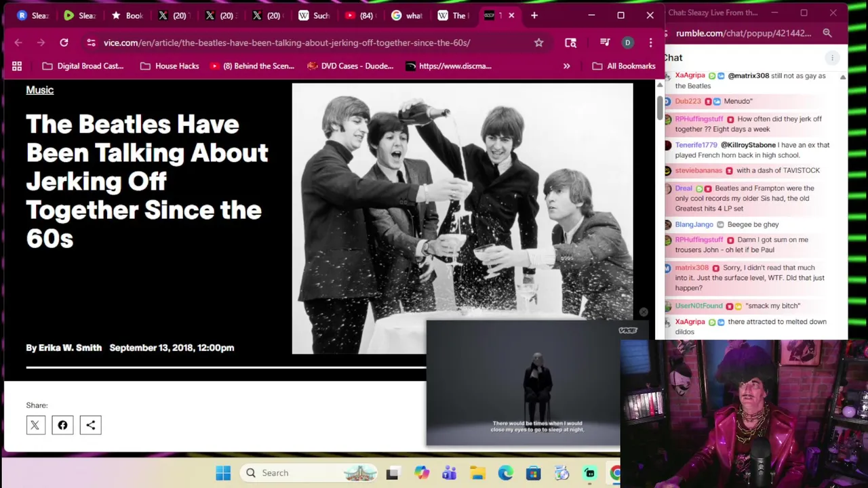This screenshot has width=868, height=488.
Task: Click the floating Vice video player
Action: [x=523, y=383]
